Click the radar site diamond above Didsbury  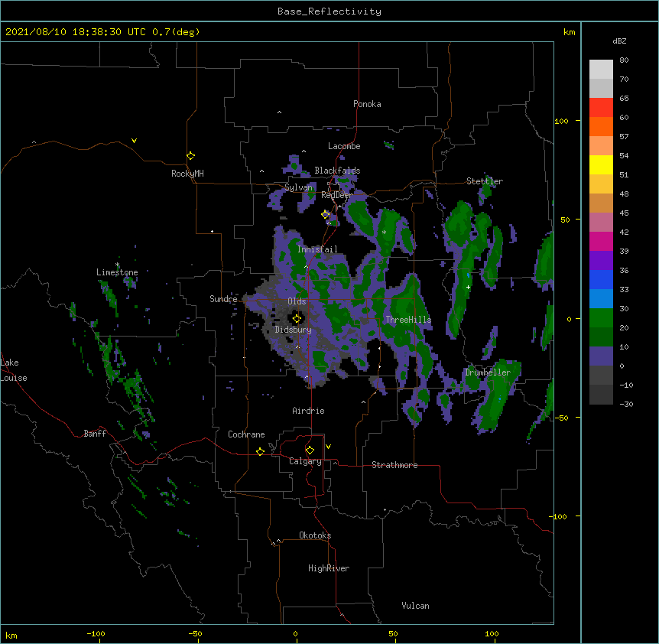click(x=297, y=319)
